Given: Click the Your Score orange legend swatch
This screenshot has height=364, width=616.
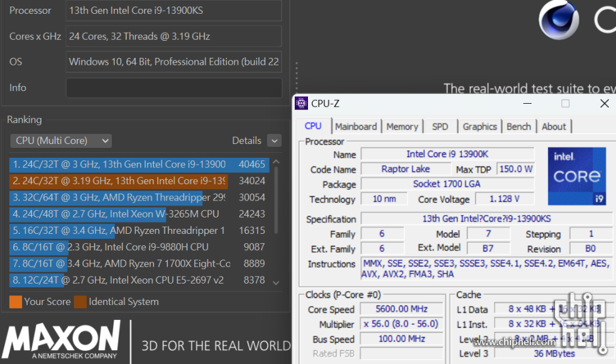Looking at the screenshot, I should (x=16, y=302).
